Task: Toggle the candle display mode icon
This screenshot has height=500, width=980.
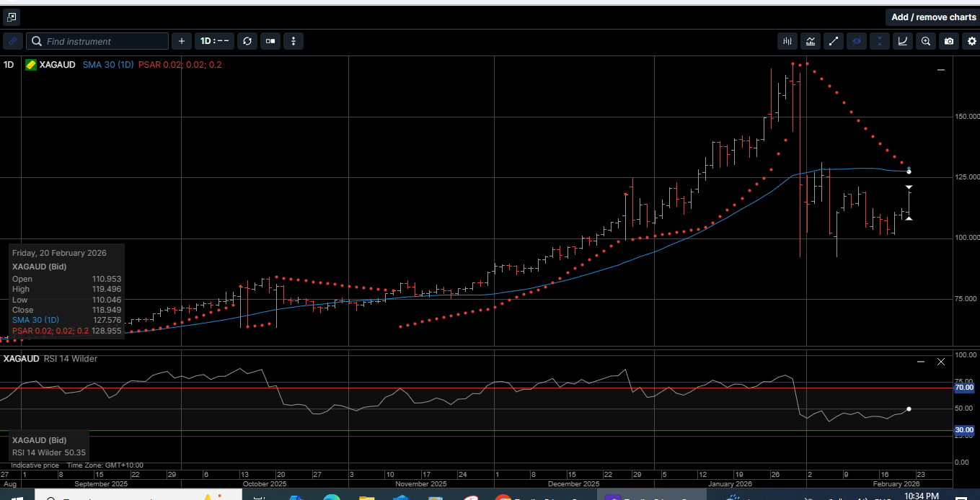Action: pyautogui.click(x=270, y=41)
